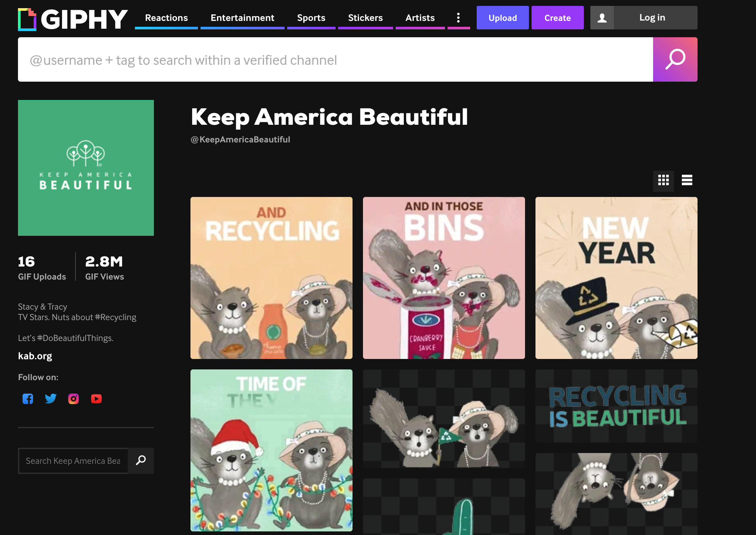Click the Log in button
The image size is (756, 535).
652,18
